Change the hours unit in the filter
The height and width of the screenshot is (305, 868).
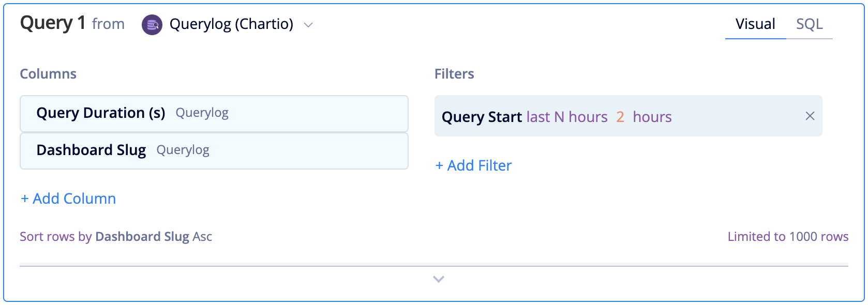tap(652, 117)
